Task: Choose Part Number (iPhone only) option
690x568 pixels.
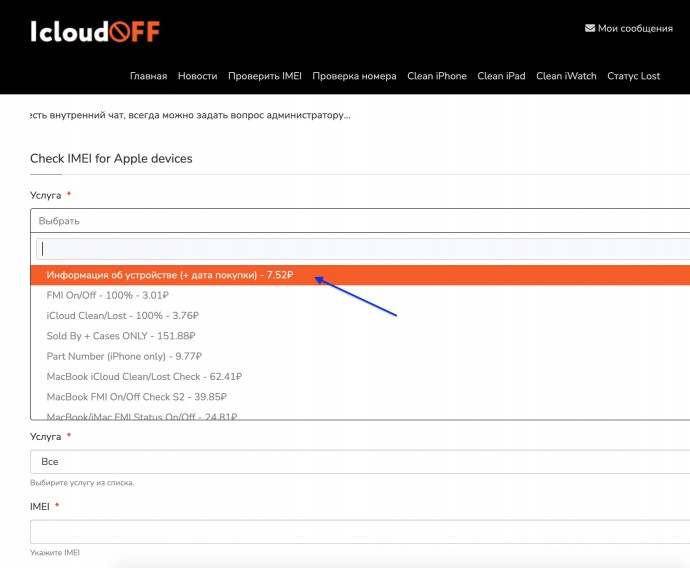Action: 124,356
